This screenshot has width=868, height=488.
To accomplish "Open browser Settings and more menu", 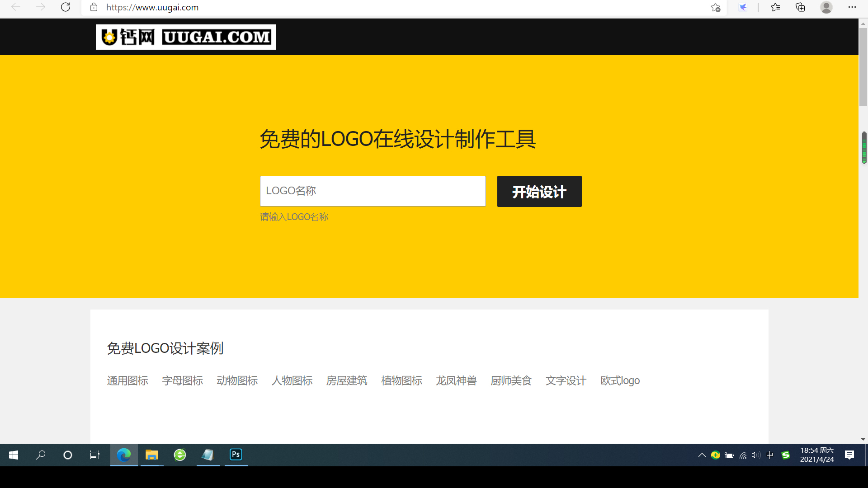I will (x=852, y=7).
